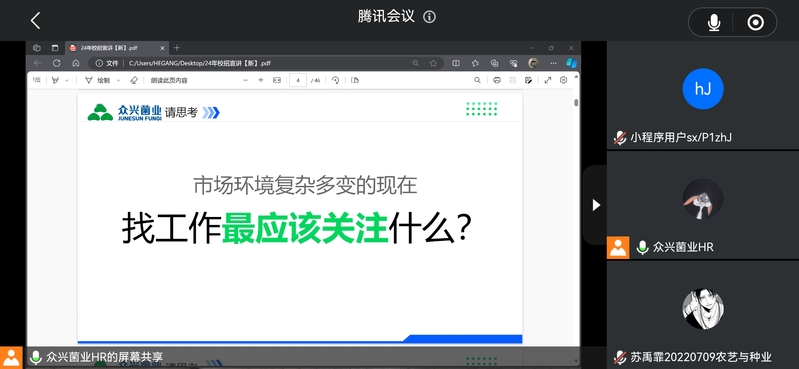799x369 pixels.
Task: Select the 24年校招宣讲【新】.pdf browser tab
Action: point(117,48)
